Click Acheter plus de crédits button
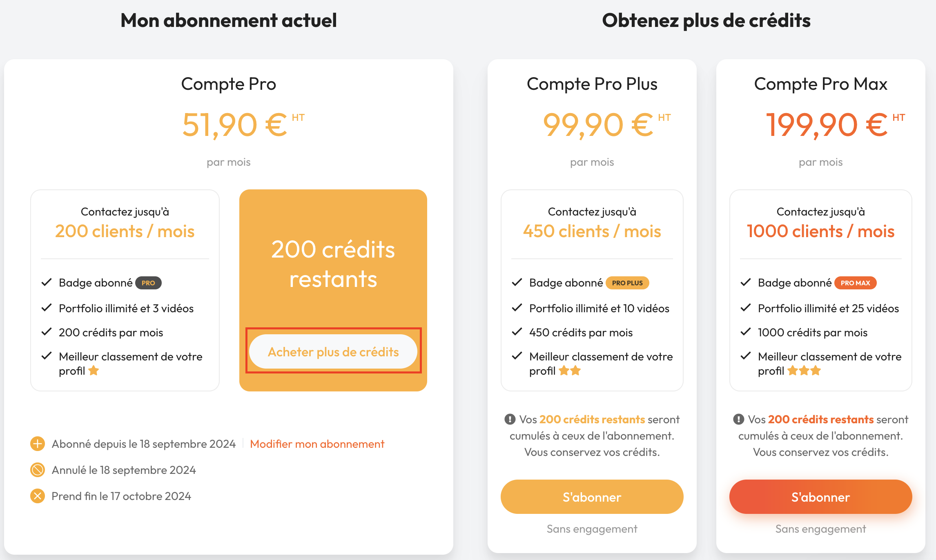The width and height of the screenshot is (936, 560). coord(333,352)
